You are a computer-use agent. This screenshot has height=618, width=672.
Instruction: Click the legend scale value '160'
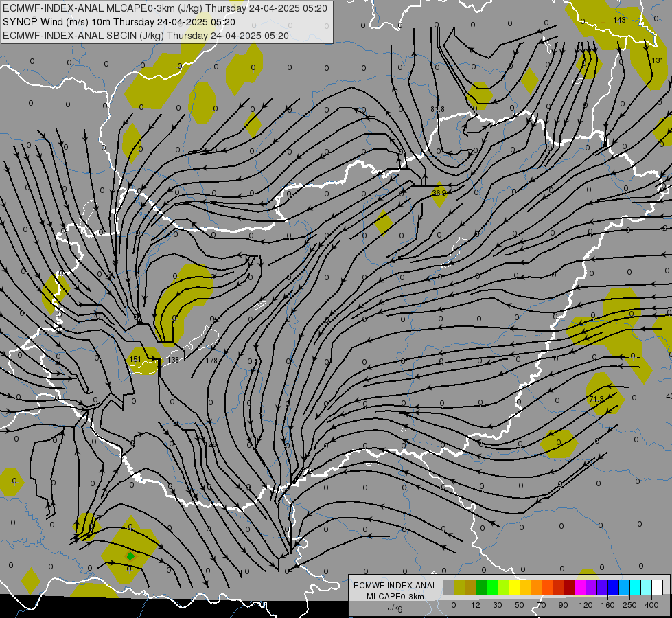click(x=607, y=605)
